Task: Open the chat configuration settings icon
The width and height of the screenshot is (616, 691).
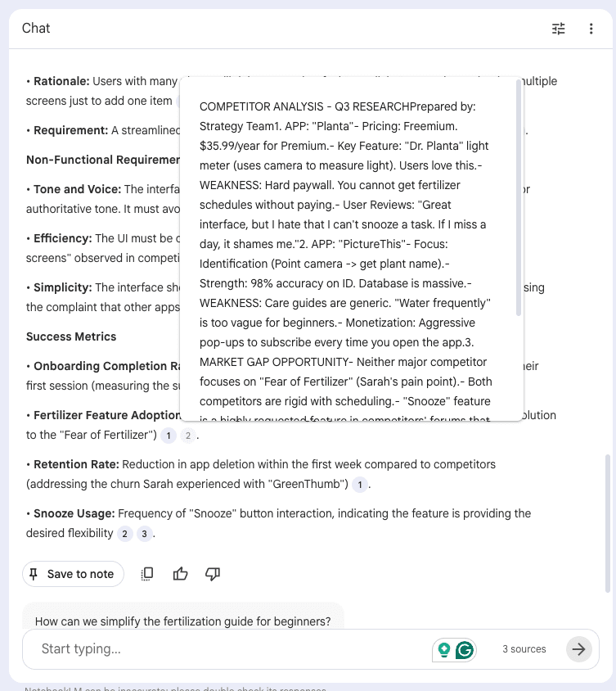Action: 558,28
